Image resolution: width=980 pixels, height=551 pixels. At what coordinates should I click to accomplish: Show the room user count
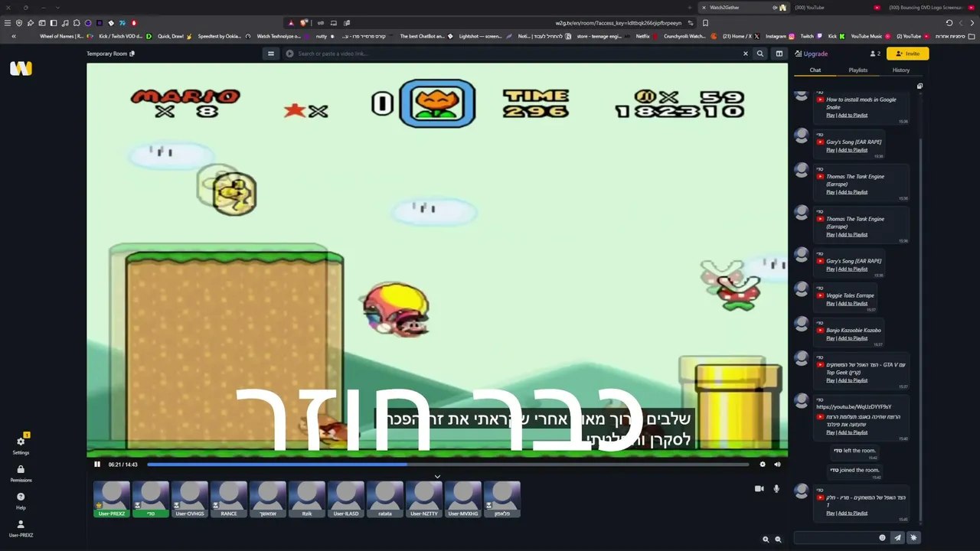pyautogui.click(x=875, y=54)
